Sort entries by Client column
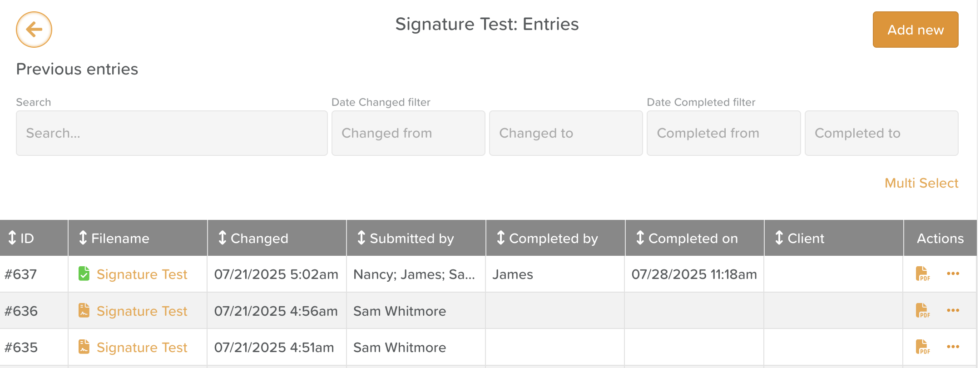980x368 pixels. pyautogui.click(x=799, y=238)
